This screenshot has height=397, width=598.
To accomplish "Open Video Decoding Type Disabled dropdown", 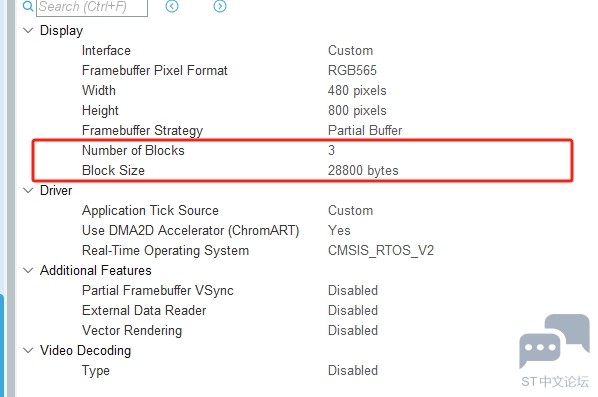I will [x=353, y=370].
